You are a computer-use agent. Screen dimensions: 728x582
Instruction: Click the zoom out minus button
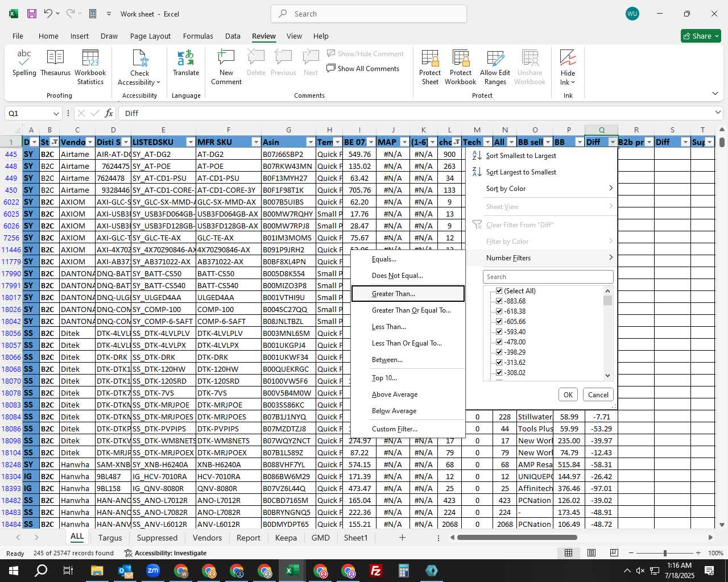pos(631,553)
